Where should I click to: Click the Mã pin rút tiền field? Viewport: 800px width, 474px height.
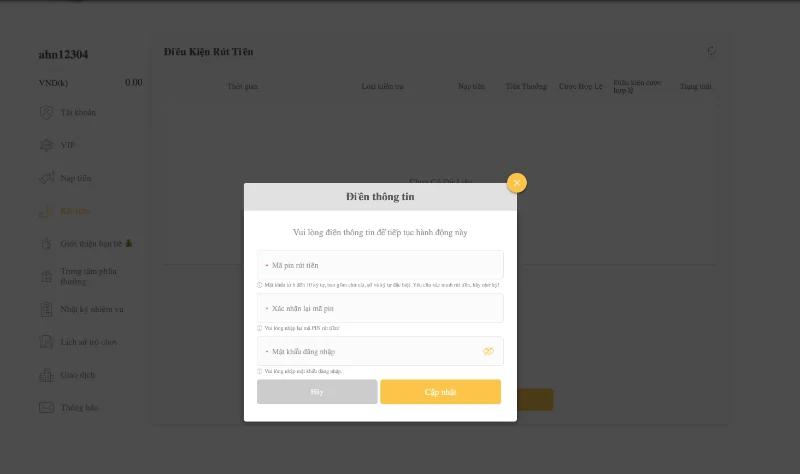click(380, 265)
